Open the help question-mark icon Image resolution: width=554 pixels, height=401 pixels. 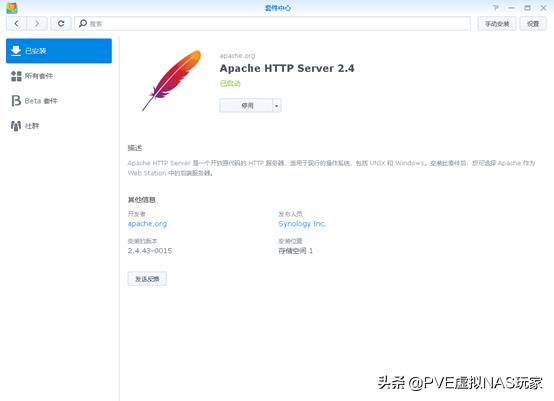tap(496, 8)
